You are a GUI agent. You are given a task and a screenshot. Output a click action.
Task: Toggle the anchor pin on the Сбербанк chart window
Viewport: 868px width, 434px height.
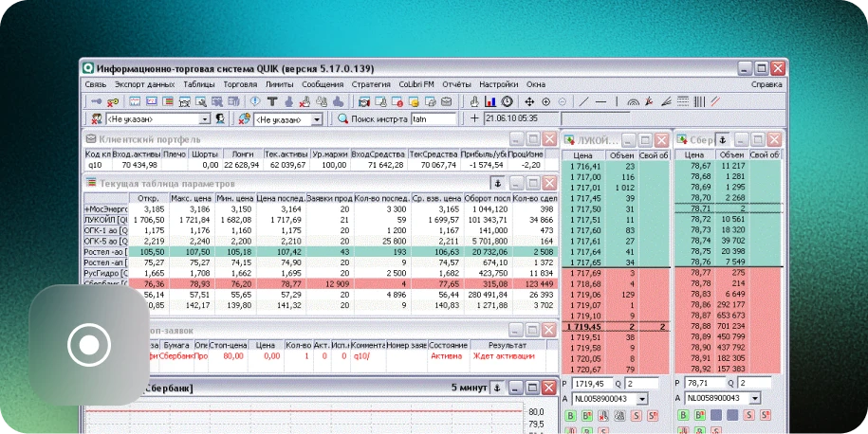click(x=495, y=388)
